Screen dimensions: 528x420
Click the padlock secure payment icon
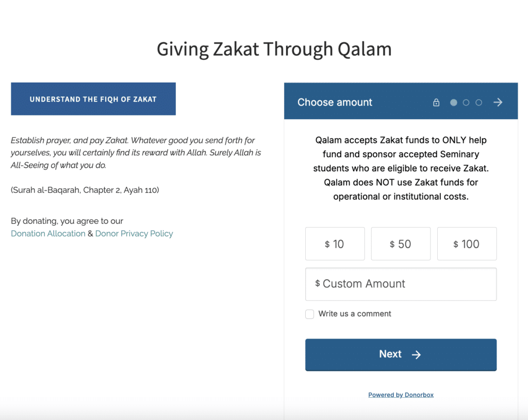tap(436, 102)
